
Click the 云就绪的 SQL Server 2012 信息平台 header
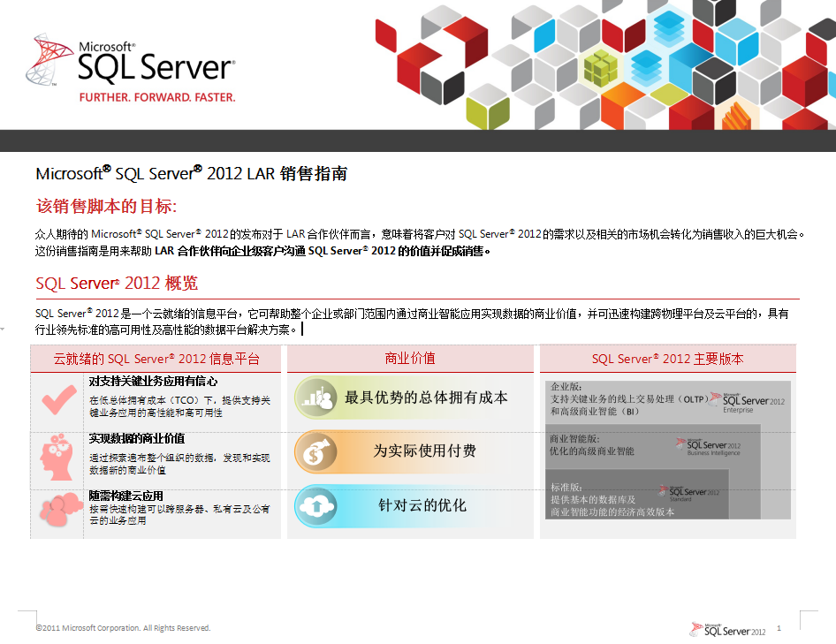point(155,358)
